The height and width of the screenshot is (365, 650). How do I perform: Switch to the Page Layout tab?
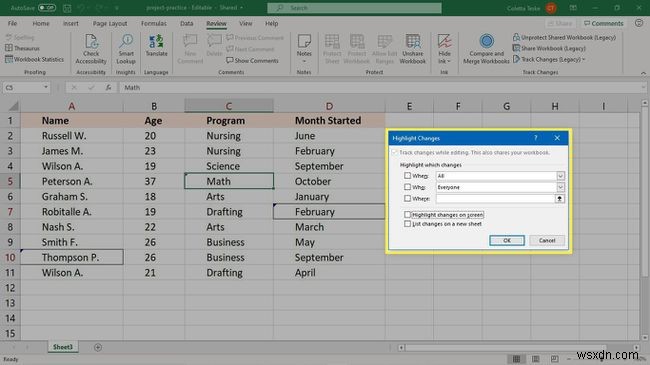[x=110, y=24]
